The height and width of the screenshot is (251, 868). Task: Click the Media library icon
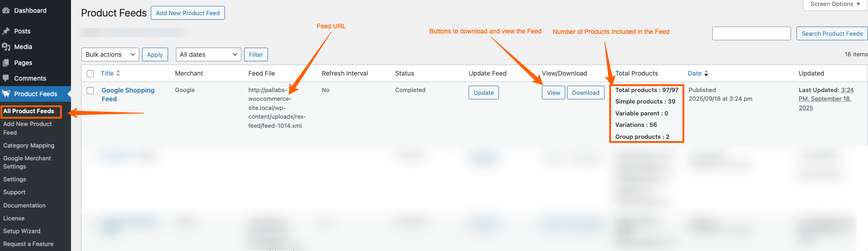click(x=6, y=47)
